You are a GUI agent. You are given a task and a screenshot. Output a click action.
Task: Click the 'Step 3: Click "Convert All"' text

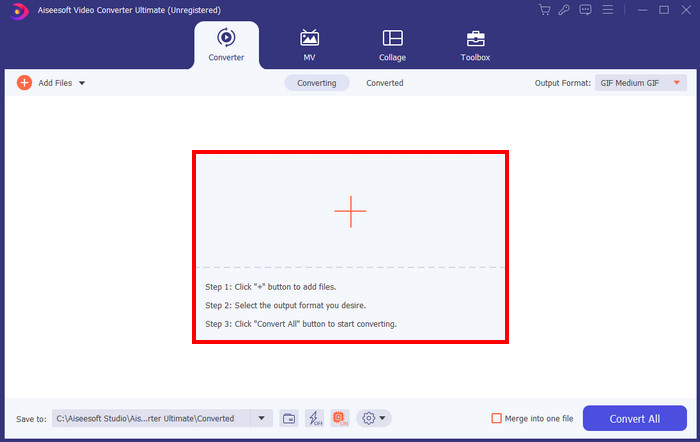300,324
